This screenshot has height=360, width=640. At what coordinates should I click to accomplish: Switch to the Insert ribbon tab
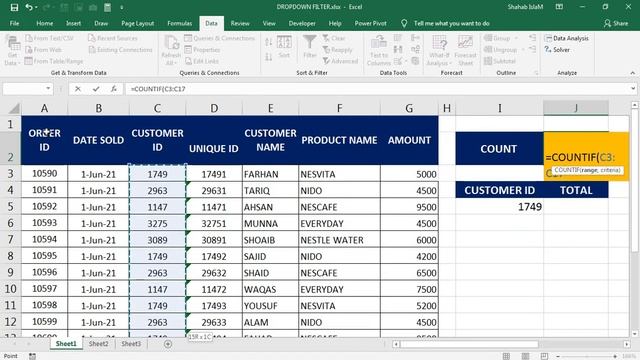click(73, 23)
